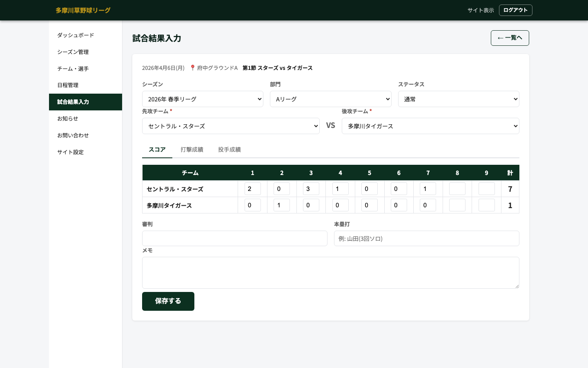
Task: Switch to the 投手成績 tab
Action: (229, 150)
